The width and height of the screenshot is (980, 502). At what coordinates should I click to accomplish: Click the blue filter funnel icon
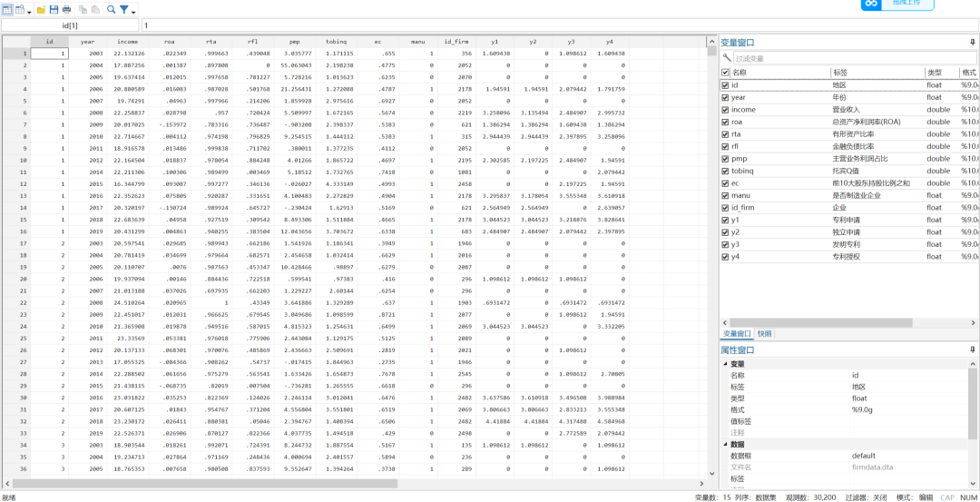coord(124,9)
